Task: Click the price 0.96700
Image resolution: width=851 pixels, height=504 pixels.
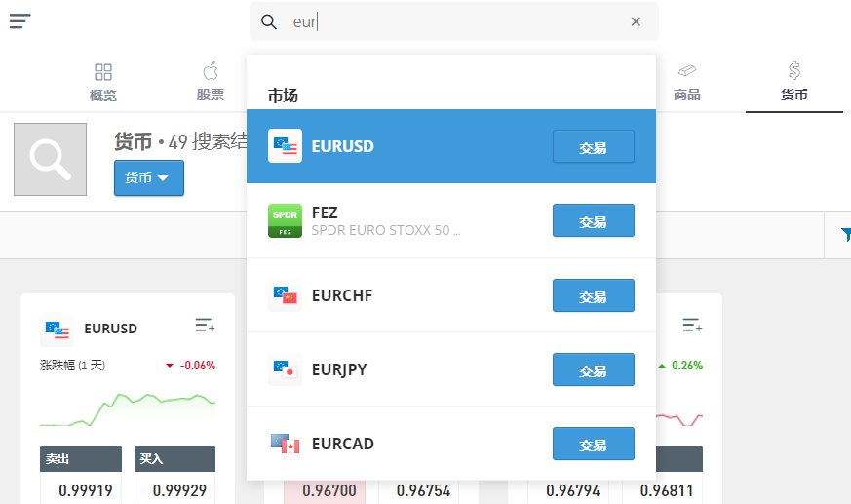Action: [x=329, y=490]
